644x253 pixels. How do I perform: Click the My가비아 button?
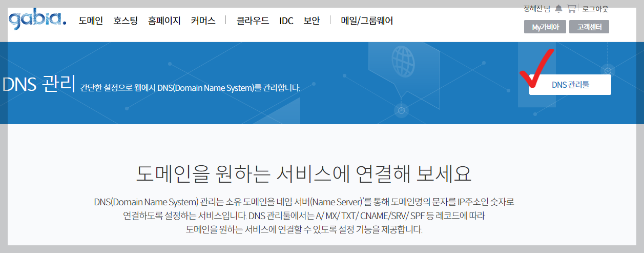click(545, 27)
